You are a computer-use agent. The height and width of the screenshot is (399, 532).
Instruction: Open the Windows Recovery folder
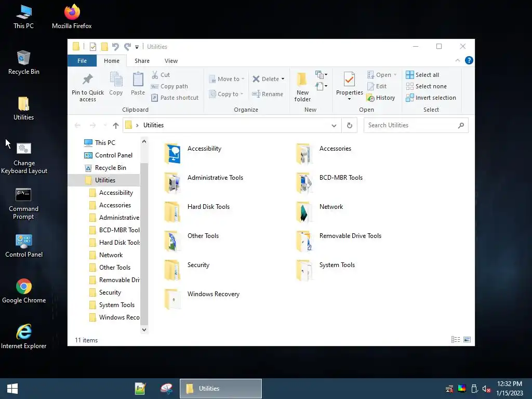point(202,299)
